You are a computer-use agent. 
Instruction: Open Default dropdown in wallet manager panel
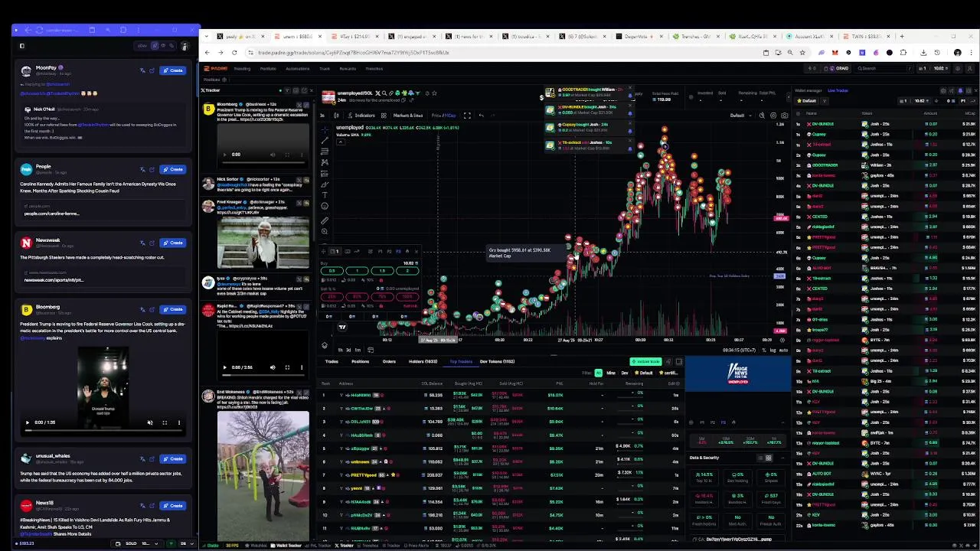point(807,101)
